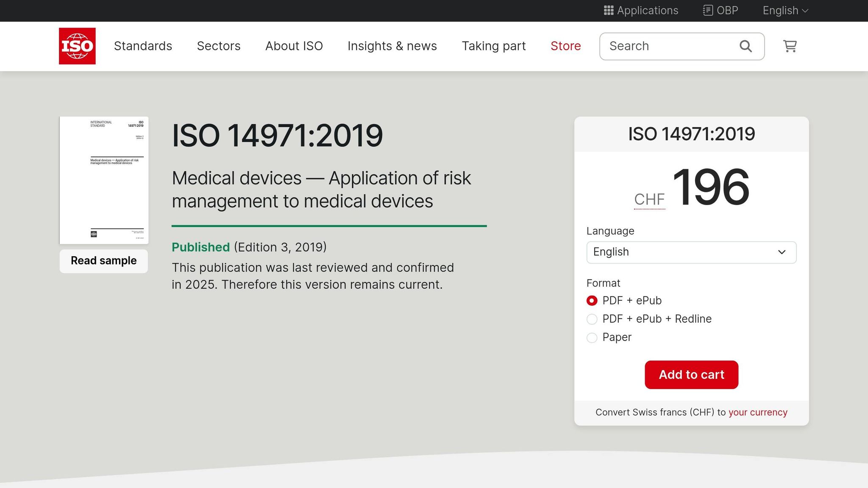Click the Insights & news menu item
Image resolution: width=868 pixels, height=488 pixels.
[x=392, y=46]
